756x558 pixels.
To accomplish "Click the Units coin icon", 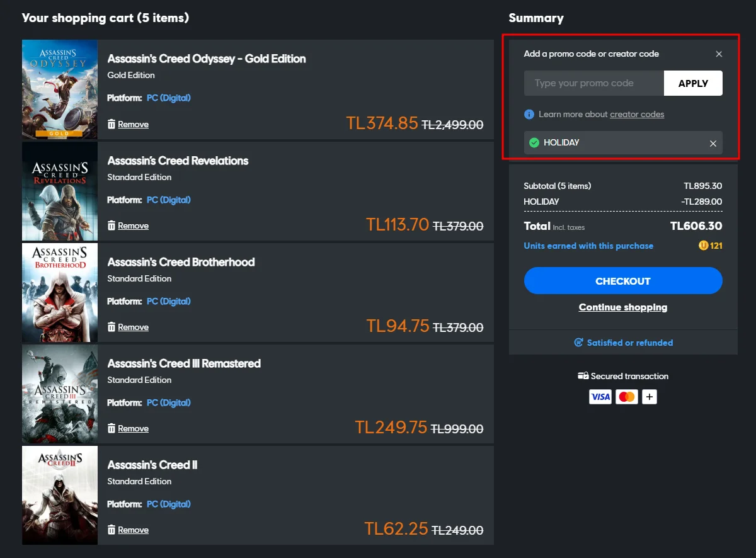I will [703, 246].
